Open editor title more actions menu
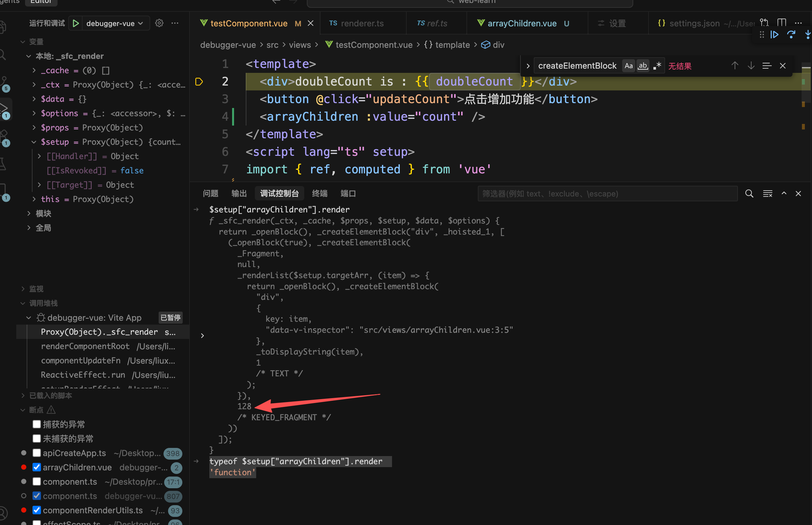The width and height of the screenshot is (812, 525). point(798,23)
